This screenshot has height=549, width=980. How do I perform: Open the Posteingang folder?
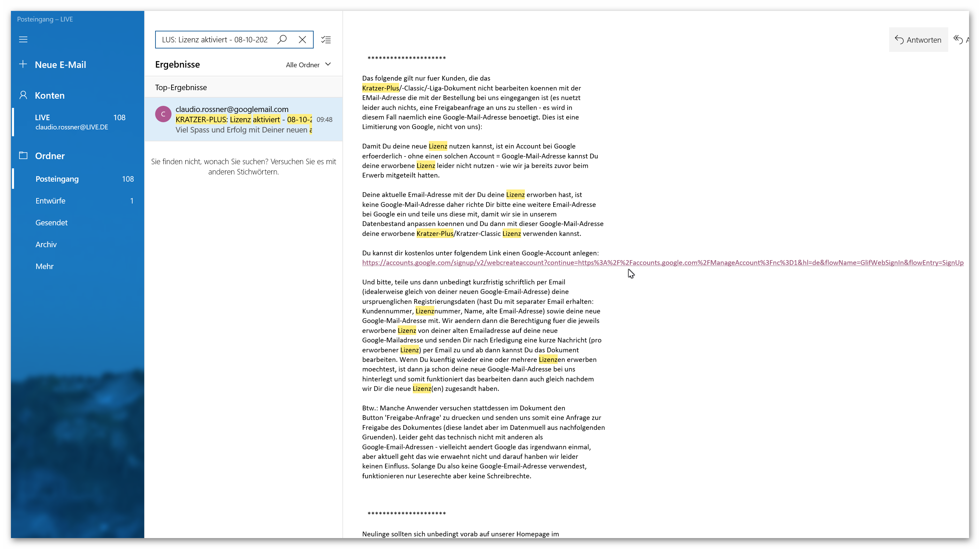click(x=57, y=179)
